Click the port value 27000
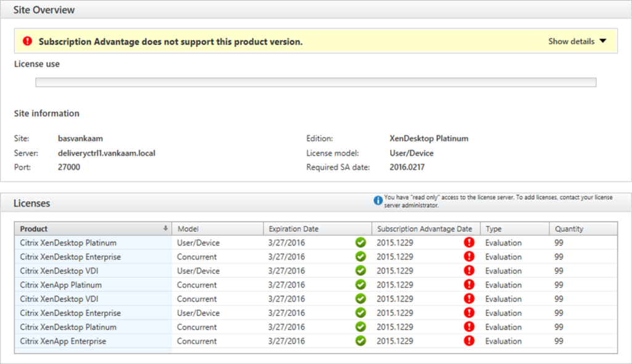Viewport: 632px width, 364px height. [69, 167]
